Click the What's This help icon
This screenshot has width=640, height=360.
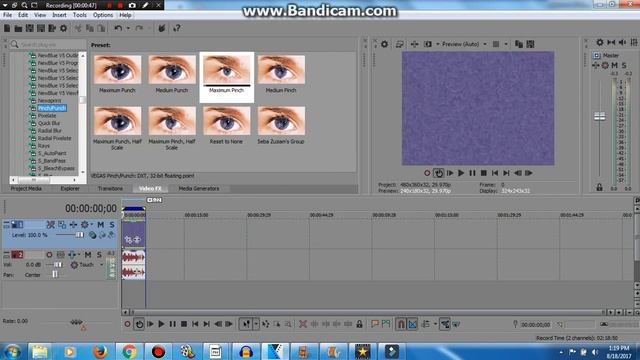[x=177, y=28]
